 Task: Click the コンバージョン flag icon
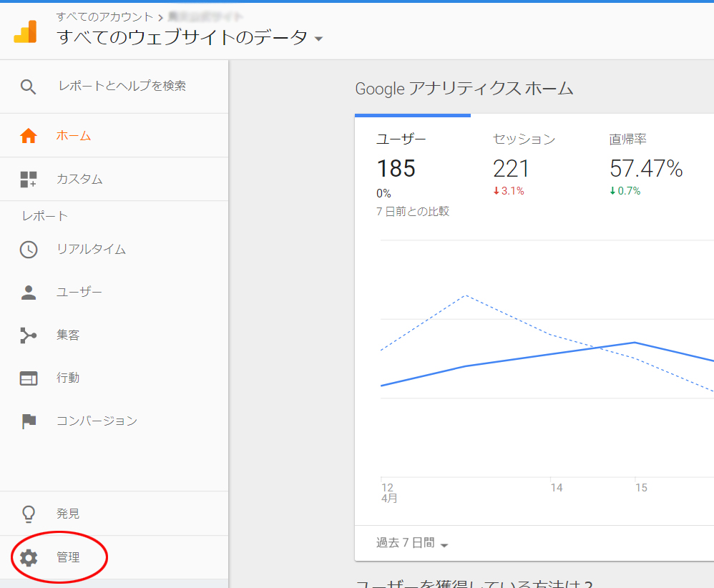(29, 421)
